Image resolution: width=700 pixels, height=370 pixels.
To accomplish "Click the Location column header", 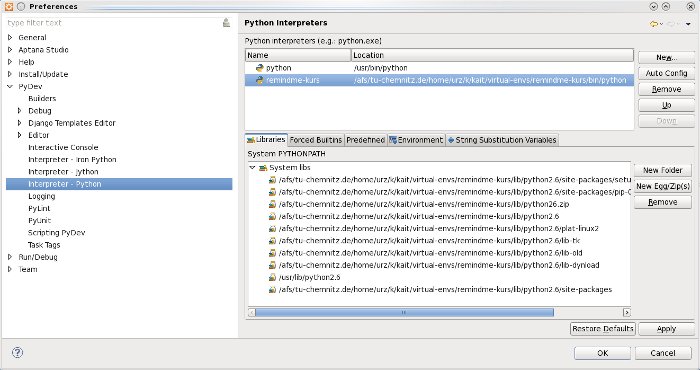I will point(492,55).
